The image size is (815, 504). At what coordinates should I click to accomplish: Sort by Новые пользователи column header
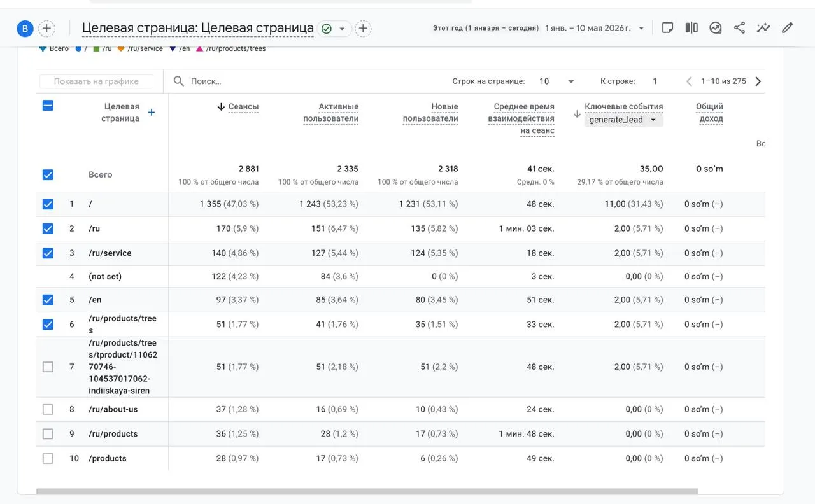[x=430, y=113]
